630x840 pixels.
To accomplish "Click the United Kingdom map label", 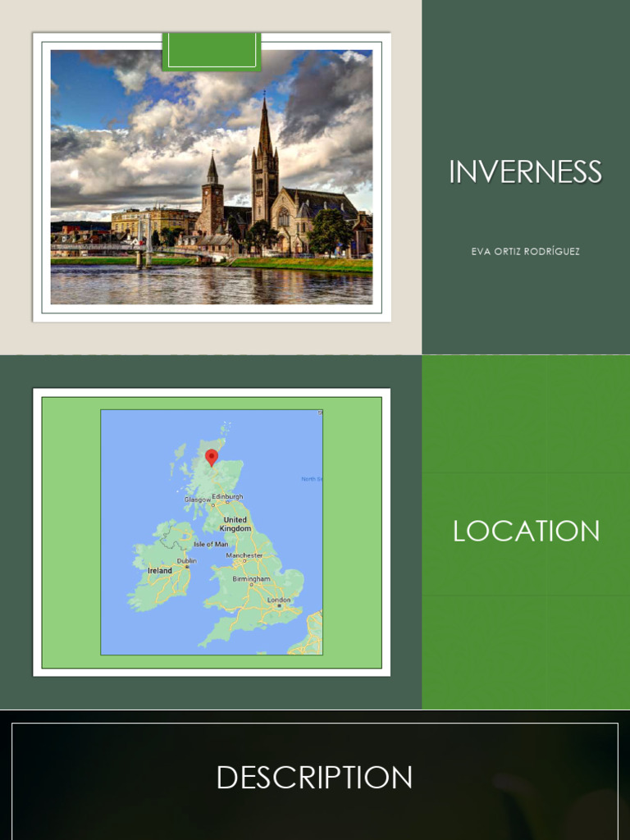I will pyautogui.click(x=235, y=524).
